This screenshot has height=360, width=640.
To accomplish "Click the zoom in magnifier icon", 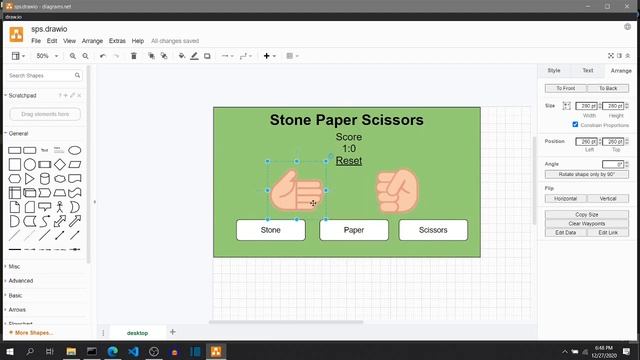I will pos(73,56).
